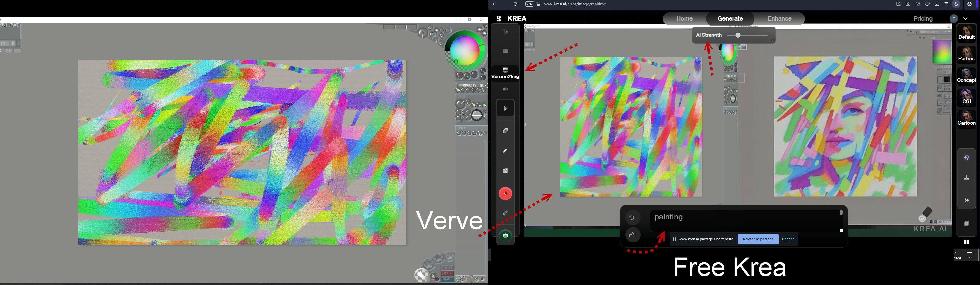Click the red brush color button
Screen dimensions: 980x285
tap(505, 194)
